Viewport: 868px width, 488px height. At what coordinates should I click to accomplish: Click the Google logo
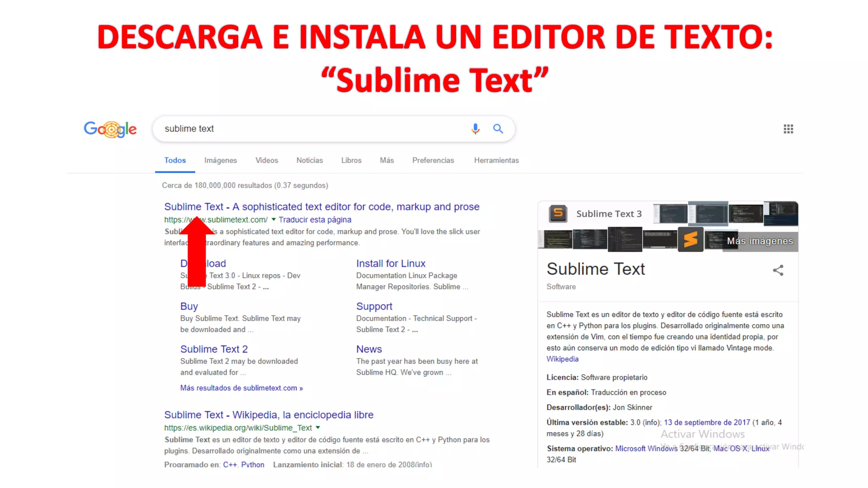tap(110, 129)
